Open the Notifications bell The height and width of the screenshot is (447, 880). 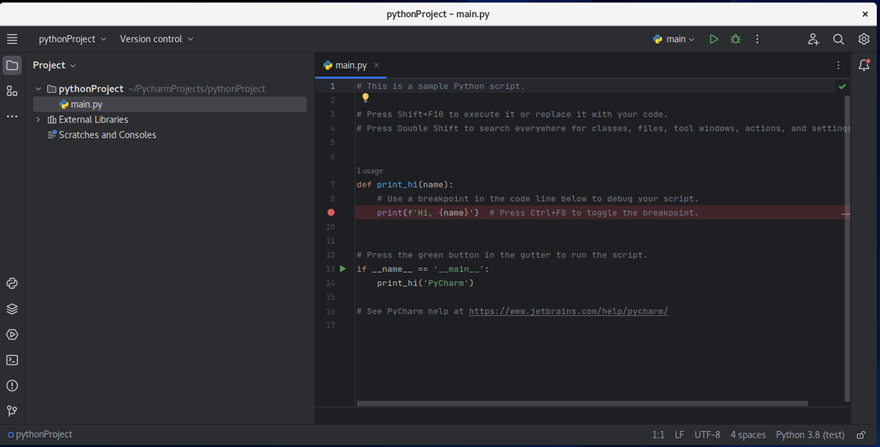864,65
